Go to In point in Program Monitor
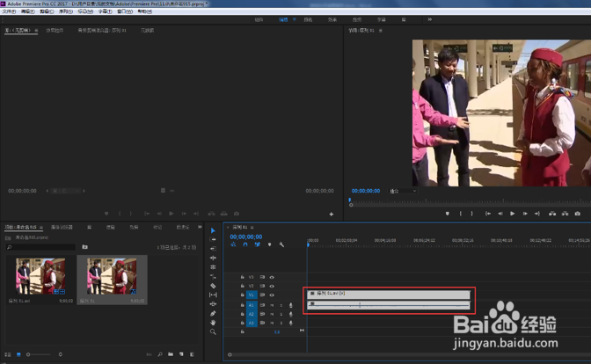Image resolution: width=591 pixels, height=364 pixels. tap(488, 214)
